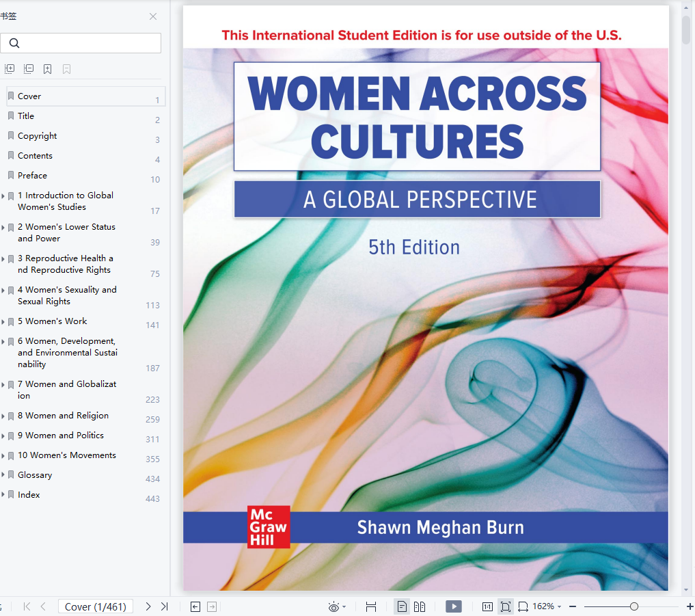
Task: Collapse all bookmarks with the minus icon
Action: click(29, 69)
